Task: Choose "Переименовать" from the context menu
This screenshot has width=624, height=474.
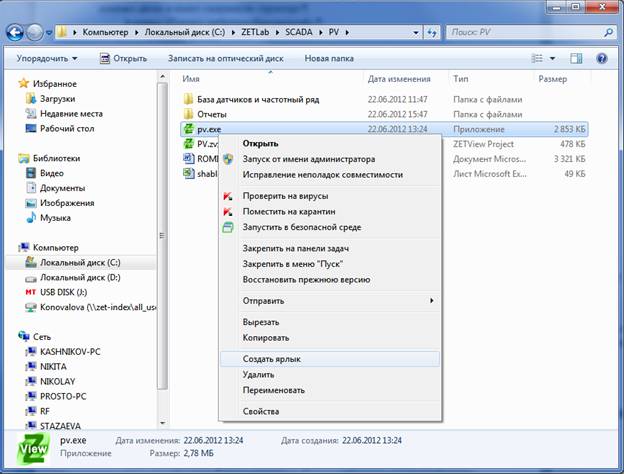Action: tap(273, 390)
